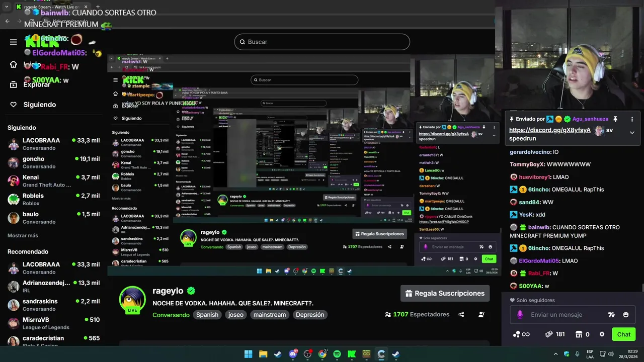Click into the Buscar search field
The height and width of the screenshot is (362, 644).
(x=322, y=42)
